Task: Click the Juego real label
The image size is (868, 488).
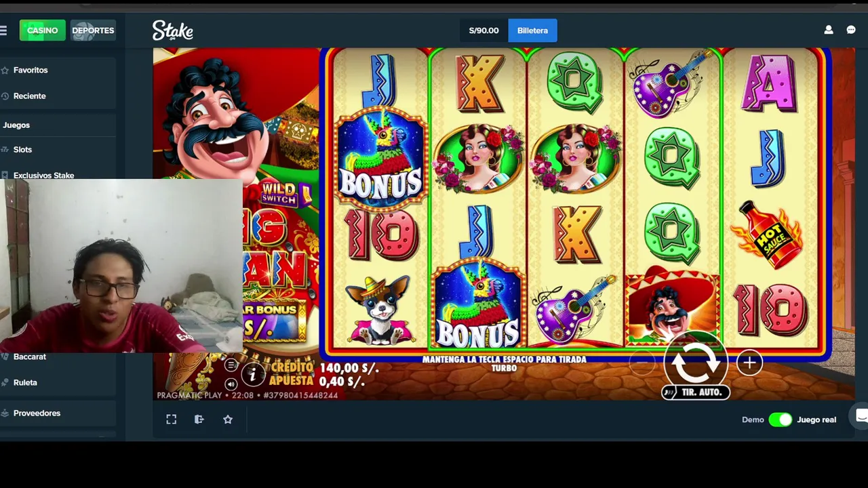Action: 816,420
